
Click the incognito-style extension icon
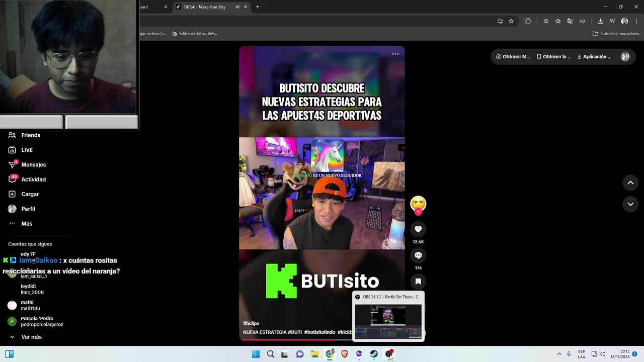pyautogui.click(x=546, y=21)
